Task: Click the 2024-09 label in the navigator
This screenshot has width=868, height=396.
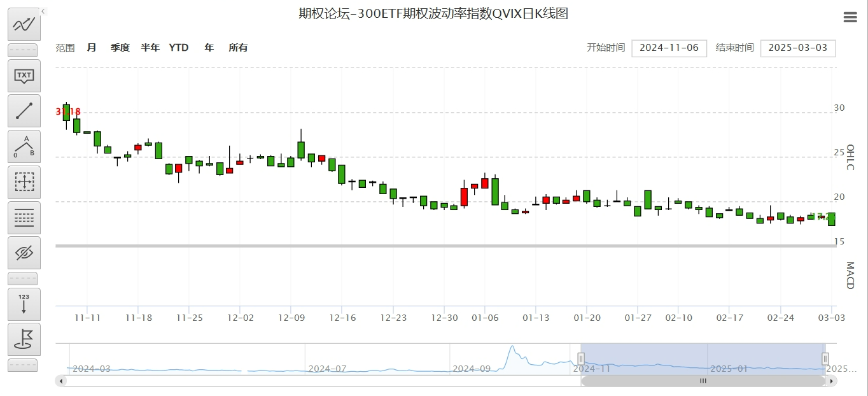Action: [472, 369]
